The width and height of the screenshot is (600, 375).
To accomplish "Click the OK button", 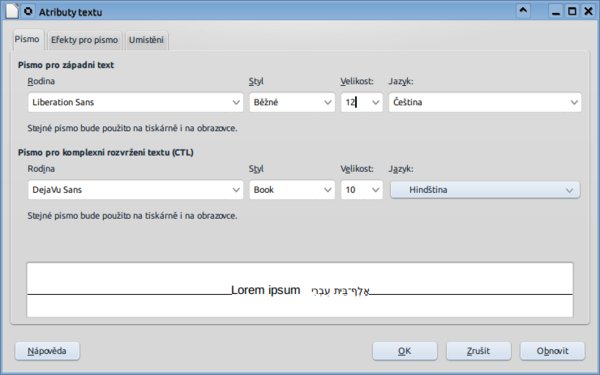I will click(405, 351).
